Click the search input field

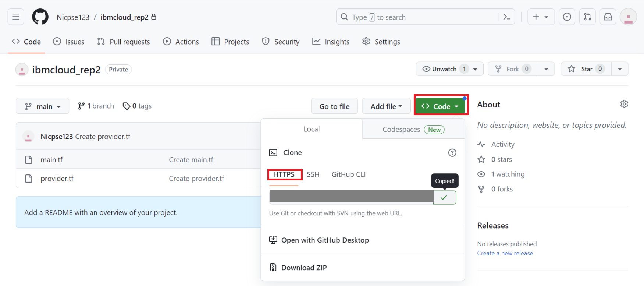[x=419, y=17]
